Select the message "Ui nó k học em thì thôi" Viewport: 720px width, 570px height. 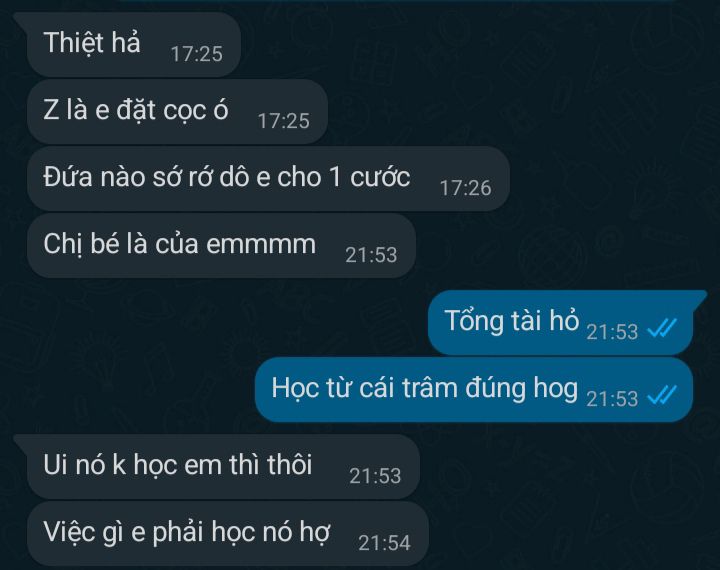[223, 467]
